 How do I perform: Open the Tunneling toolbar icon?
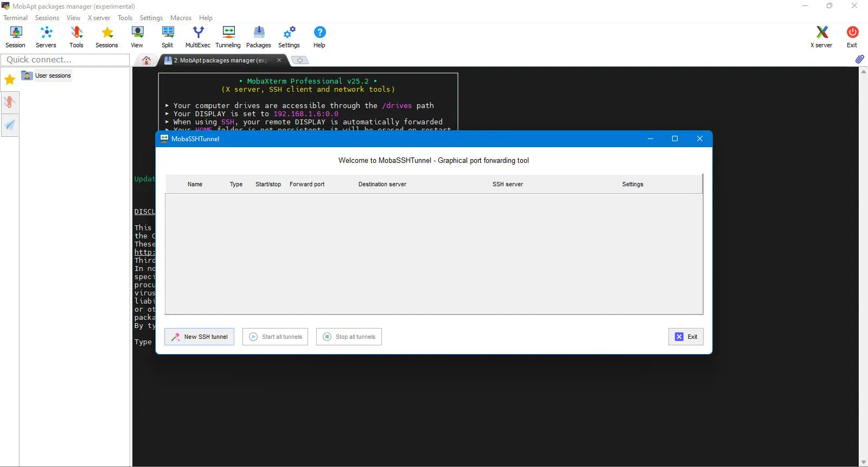click(x=228, y=37)
